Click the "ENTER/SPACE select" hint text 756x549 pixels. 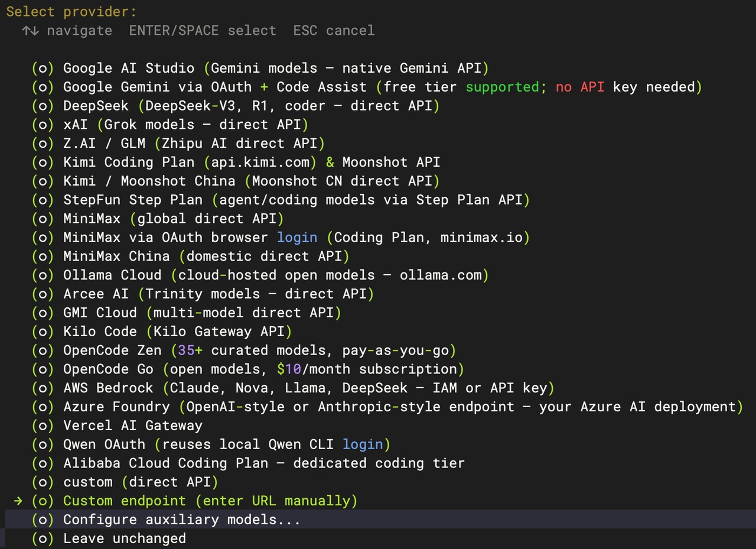203,31
